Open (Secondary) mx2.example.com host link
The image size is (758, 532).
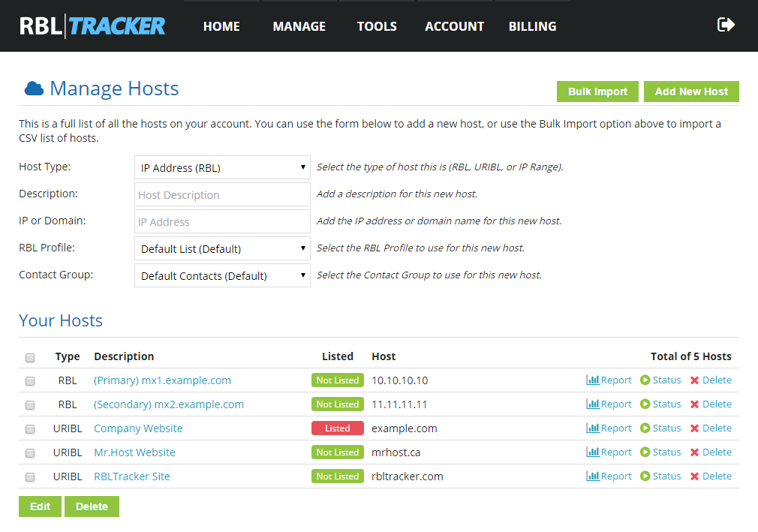click(169, 404)
